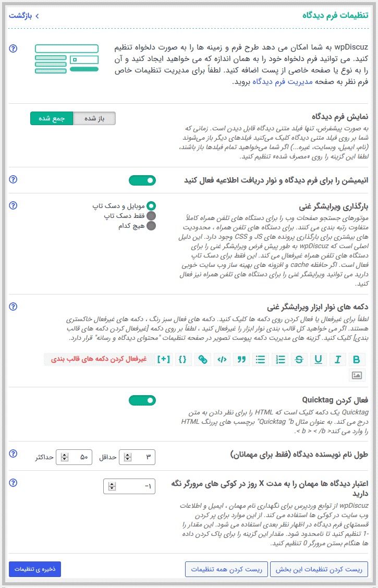Toggle the curly braces source code button
378x588 pixels.
(183, 359)
